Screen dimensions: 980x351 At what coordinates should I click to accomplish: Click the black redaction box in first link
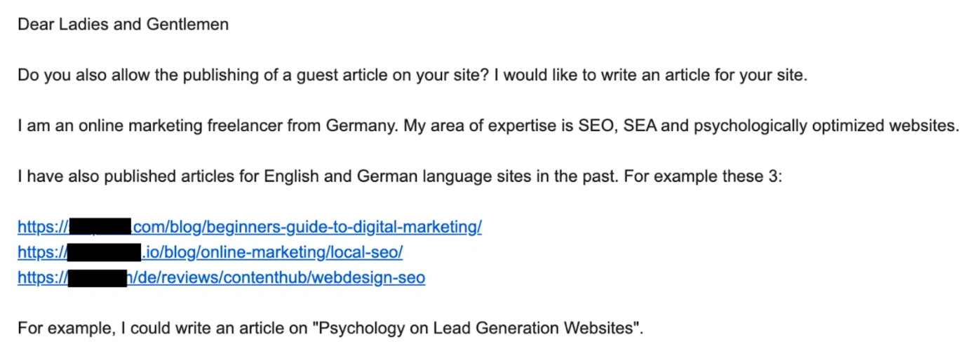click(x=101, y=227)
